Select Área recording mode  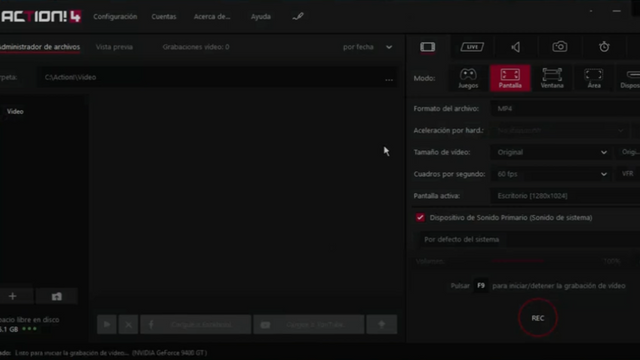pyautogui.click(x=594, y=78)
